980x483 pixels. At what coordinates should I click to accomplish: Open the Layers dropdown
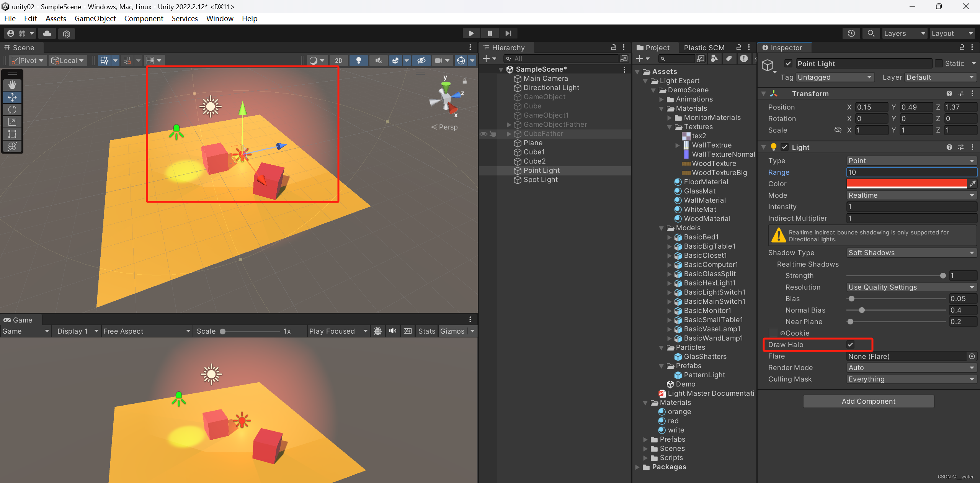click(x=904, y=33)
